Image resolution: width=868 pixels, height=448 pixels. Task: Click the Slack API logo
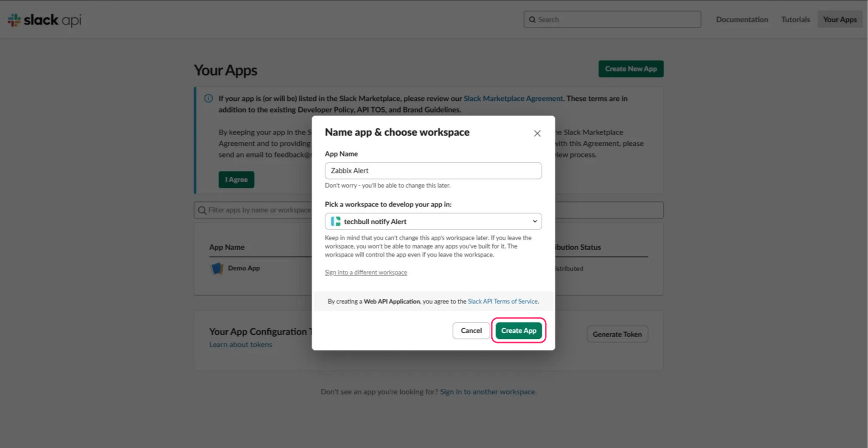(44, 20)
